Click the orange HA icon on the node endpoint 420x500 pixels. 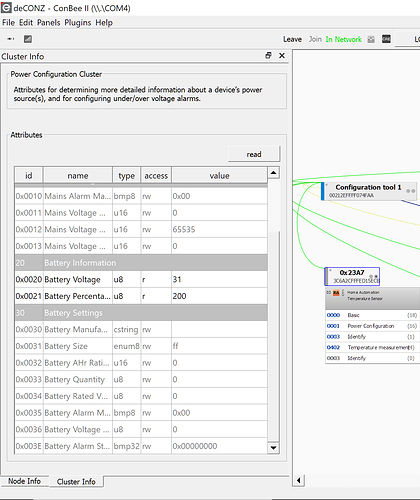[x=336, y=293]
